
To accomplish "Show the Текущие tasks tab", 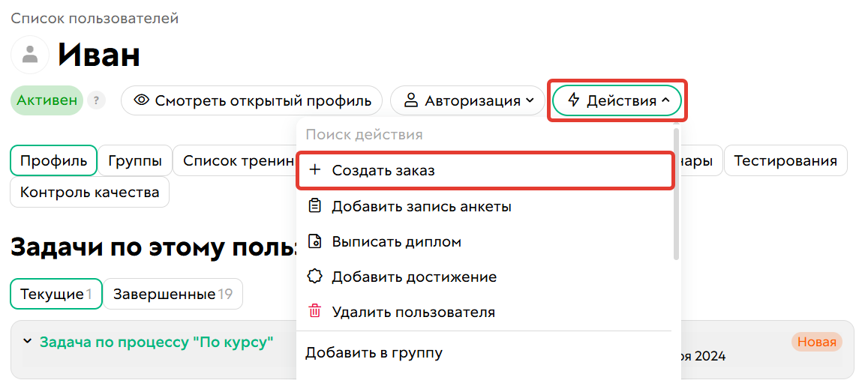I will click(56, 294).
